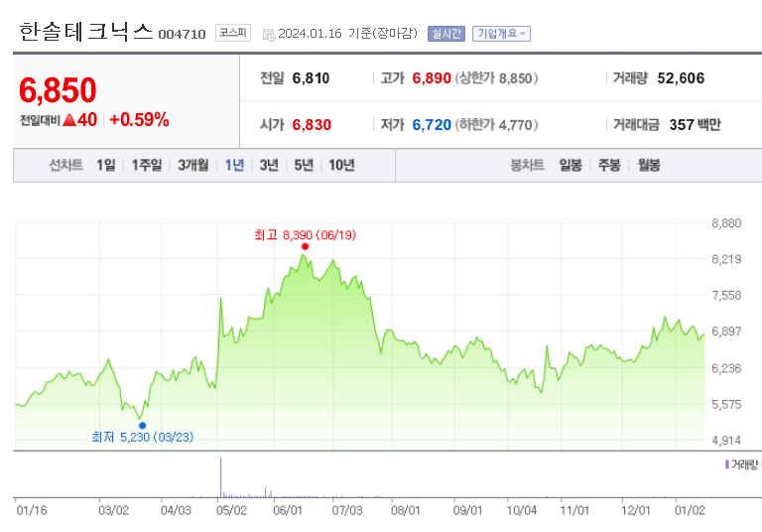The image size is (762, 532).
Task: Click the 전일 value 6,810
Action: coord(311,78)
